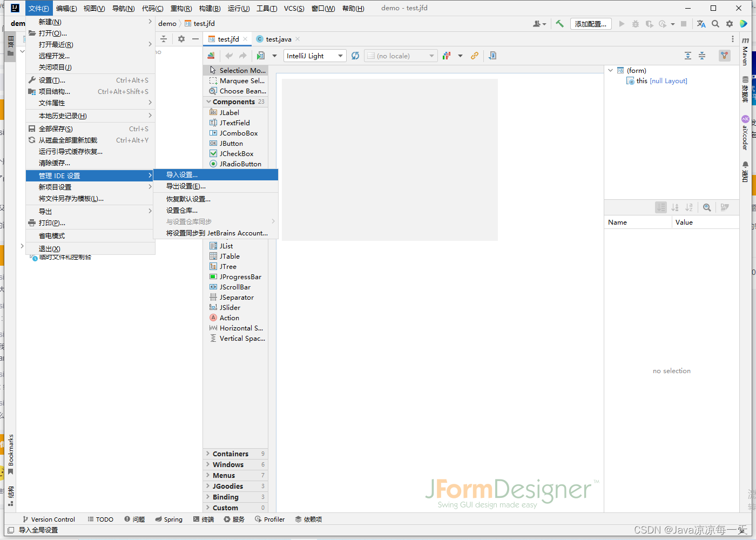Click collapse all icon in structure panel
Image resolution: width=756 pixels, height=540 pixels.
pos(702,56)
